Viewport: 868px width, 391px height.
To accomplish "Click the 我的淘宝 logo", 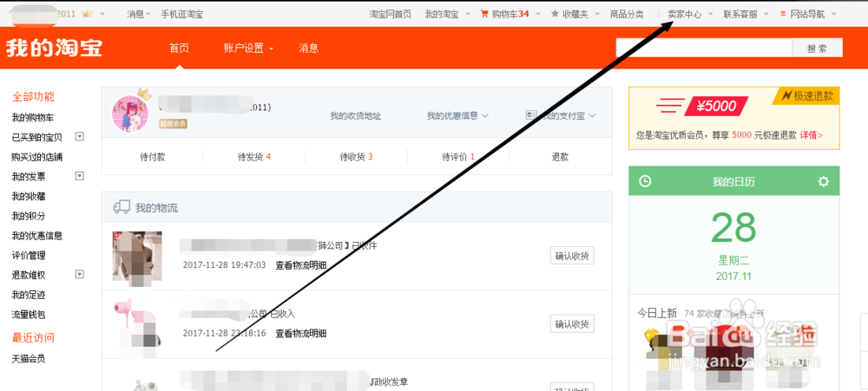I will [54, 48].
